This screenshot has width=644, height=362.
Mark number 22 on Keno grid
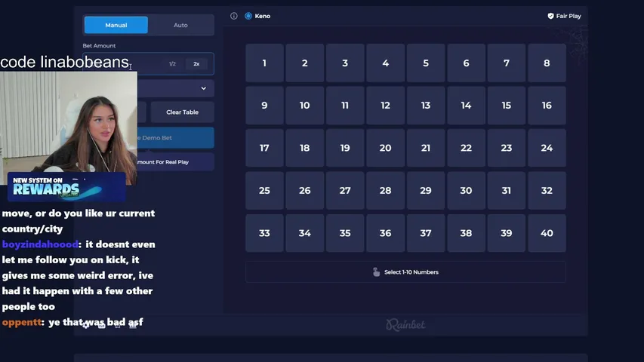click(x=466, y=148)
